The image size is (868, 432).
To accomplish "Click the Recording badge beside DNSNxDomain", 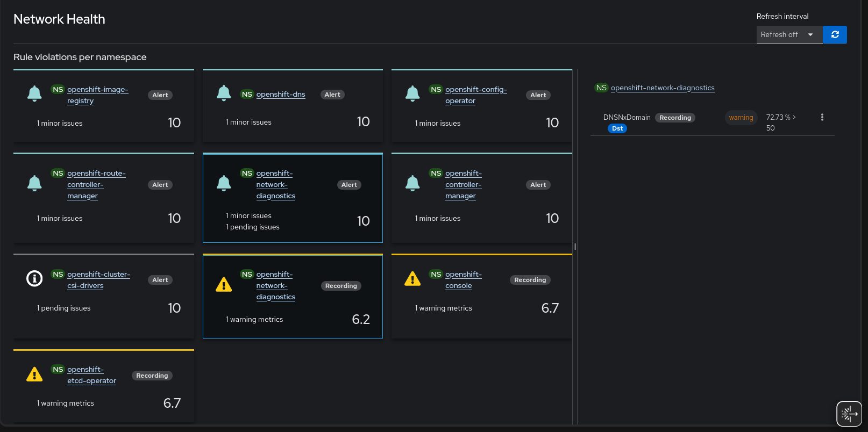I will 675,118.
